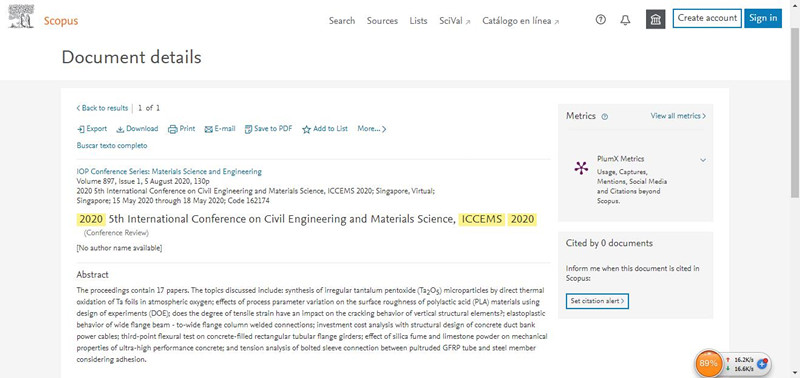The height and width of the screenshot is (378, 800).
Task: Click the E-mail envelope icon
Action: tap(208, 129)
